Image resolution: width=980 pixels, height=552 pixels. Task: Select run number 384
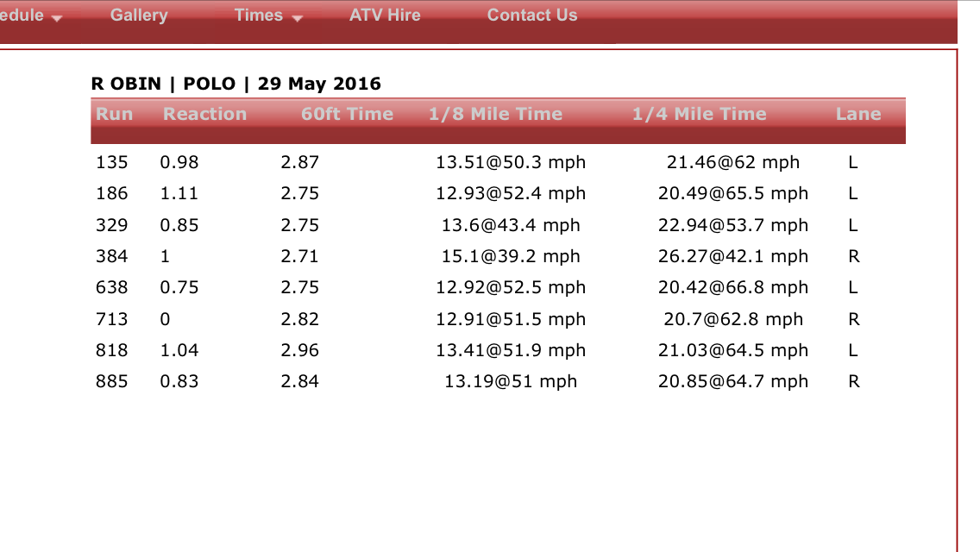(x=112, y=256)
